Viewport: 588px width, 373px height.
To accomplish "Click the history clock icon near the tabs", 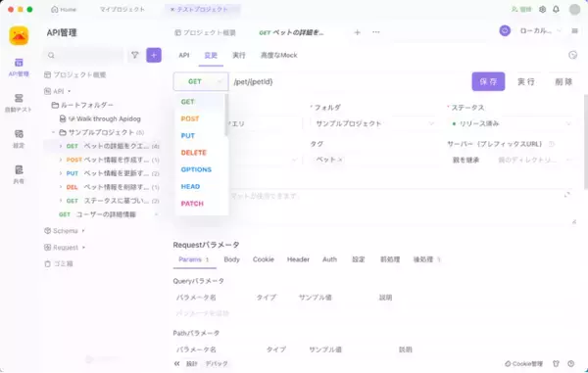I will 572,55.
